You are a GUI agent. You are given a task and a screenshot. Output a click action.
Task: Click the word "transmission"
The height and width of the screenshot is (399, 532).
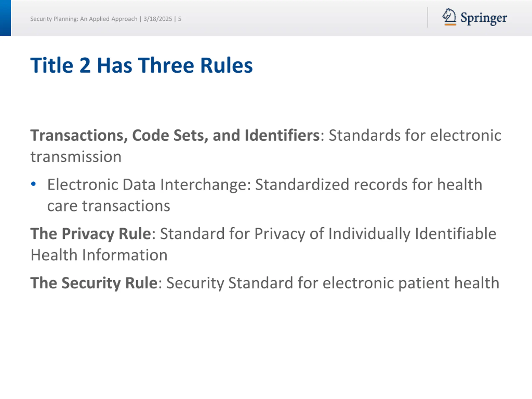76,157
